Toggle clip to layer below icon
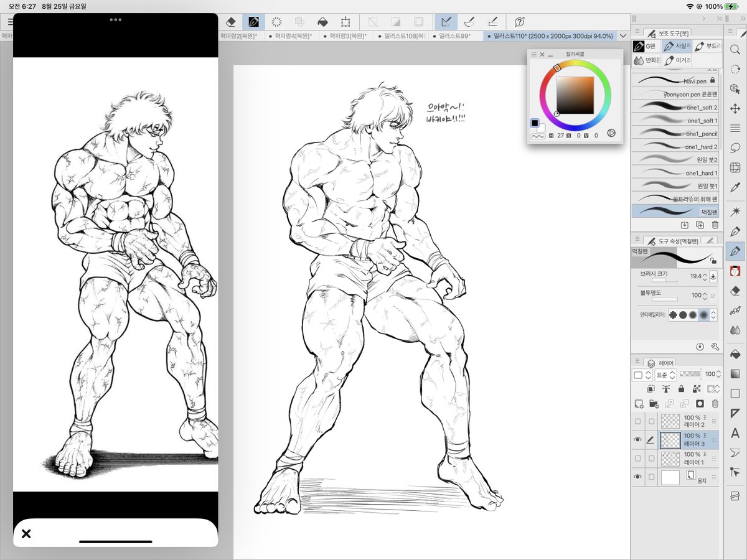 pyautogui.click(x=651, y=389)
